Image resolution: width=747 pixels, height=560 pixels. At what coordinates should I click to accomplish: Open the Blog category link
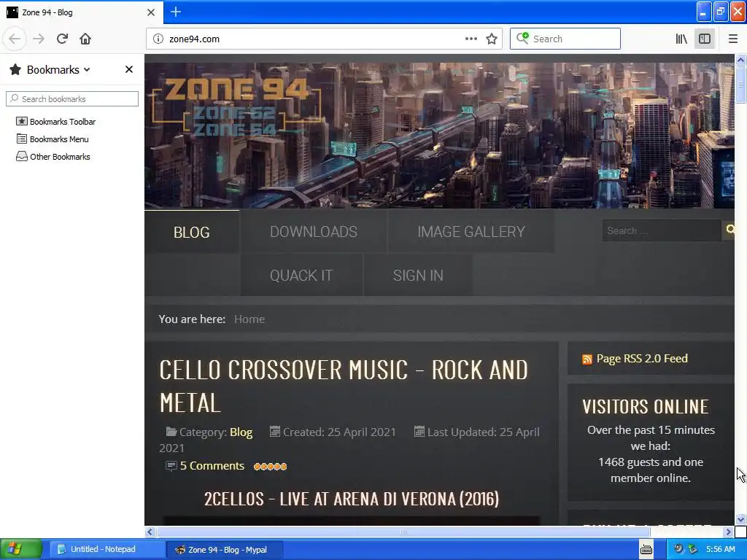(x=241, y=432)
